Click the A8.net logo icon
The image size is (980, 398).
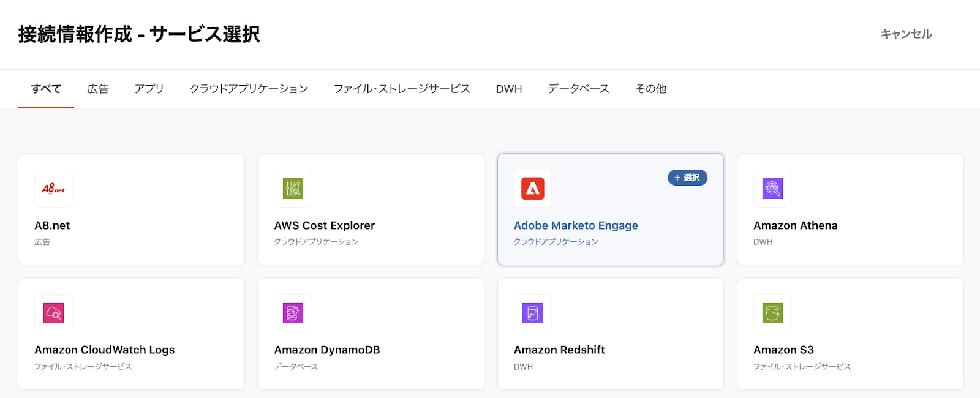pyautogui.click(x=53, y=189)
